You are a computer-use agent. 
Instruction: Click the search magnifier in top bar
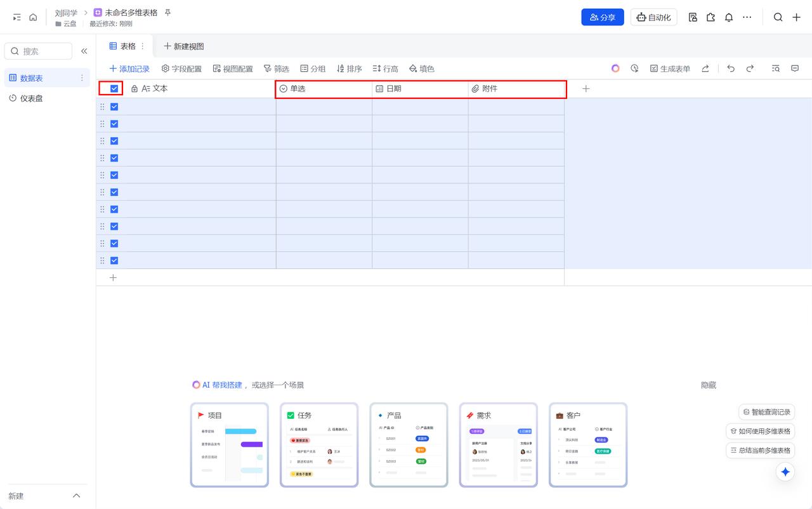point(778,17)
